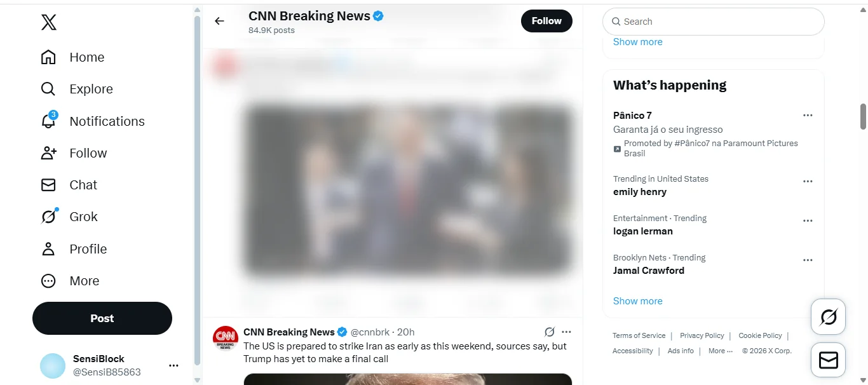Click the X logo icon
Image resolution: width=868 pixels, height=385 pixels.
coord(49,23)
